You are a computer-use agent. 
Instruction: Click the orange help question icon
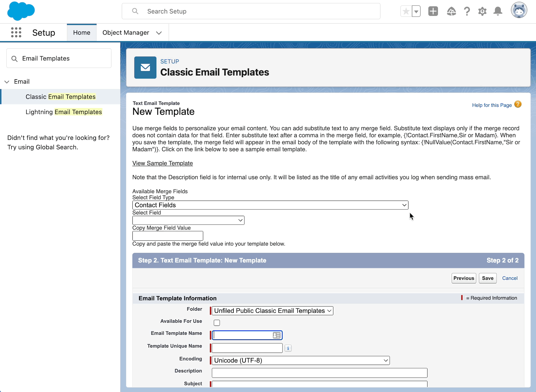pyautogui.click(x=518, y=104)
